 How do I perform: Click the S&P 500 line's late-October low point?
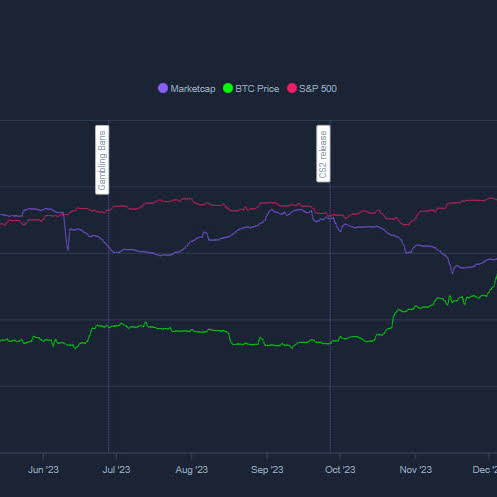(x=406, y=225)
